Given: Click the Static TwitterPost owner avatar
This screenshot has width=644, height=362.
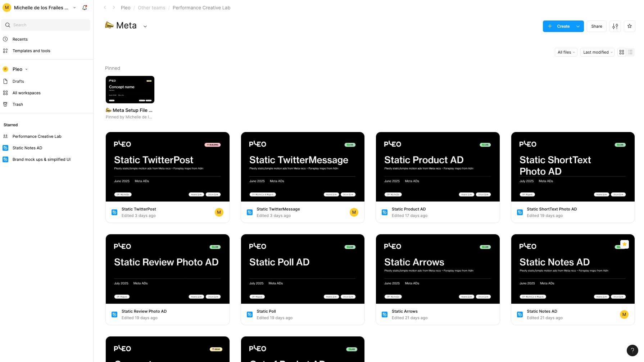Looking at the screenshot, I should coord(219,212).
